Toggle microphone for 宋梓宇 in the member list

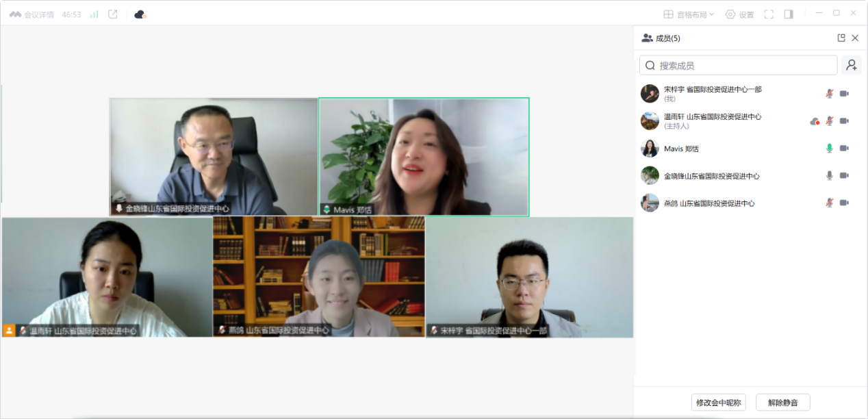[x=830, y=94]
